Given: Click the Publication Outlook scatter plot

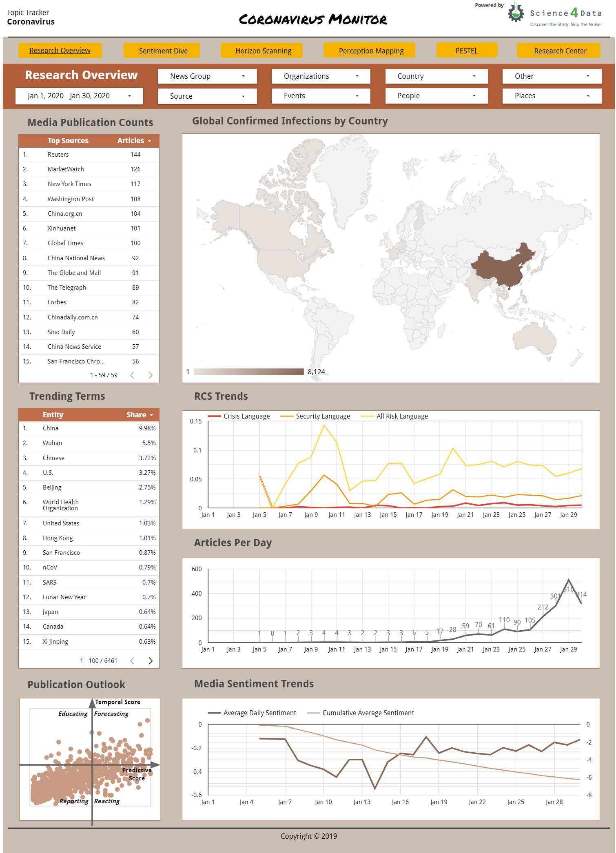Looking at the screenshot, I should click(x=90, y=759).
